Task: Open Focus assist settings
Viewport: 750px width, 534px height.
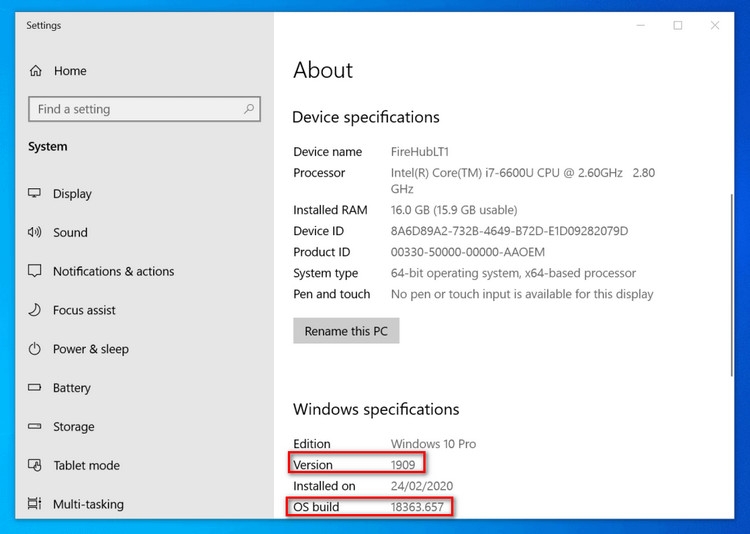Action: (84, 310)
